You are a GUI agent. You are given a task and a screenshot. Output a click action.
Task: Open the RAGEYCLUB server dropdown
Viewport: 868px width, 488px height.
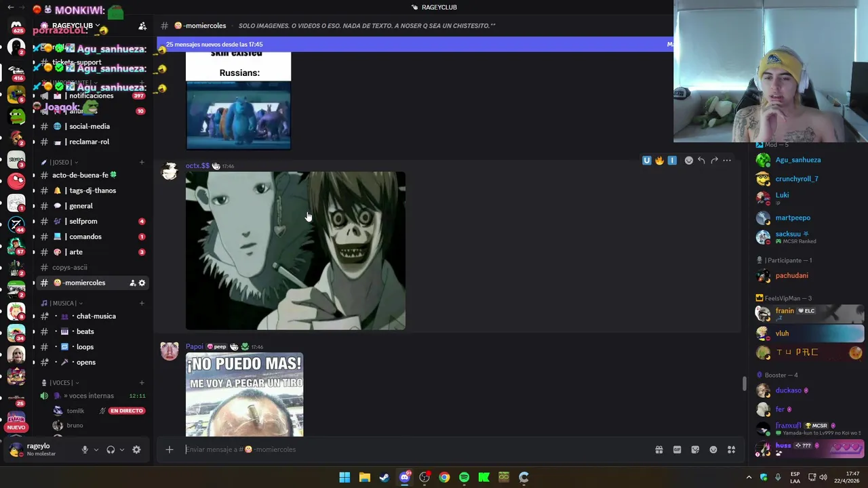tap(76, 26)
